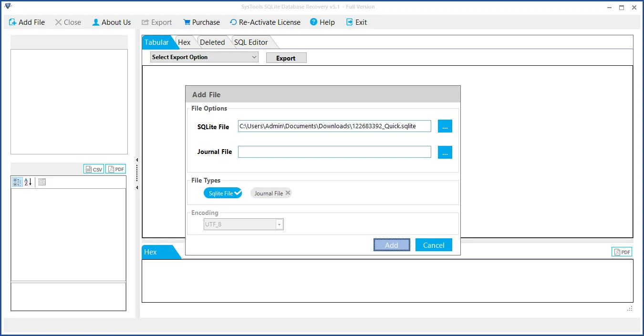This screenshot has width=644, height=336.
Task: Switch to the Hex tab at top
Action: [x=184, y=42]
